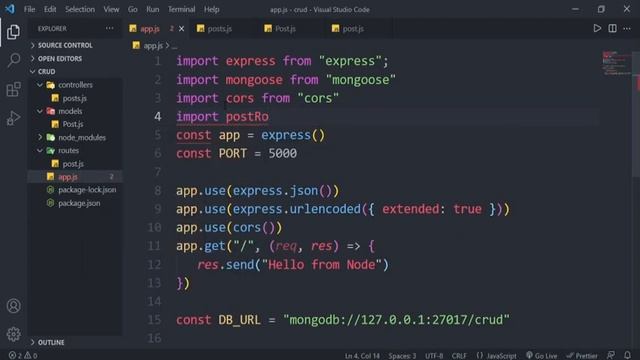Image resolution: width=640 pixels, height=360 pixels.
Task: Open the Explorer view in activity bar
Action: [x=13, y=32]
